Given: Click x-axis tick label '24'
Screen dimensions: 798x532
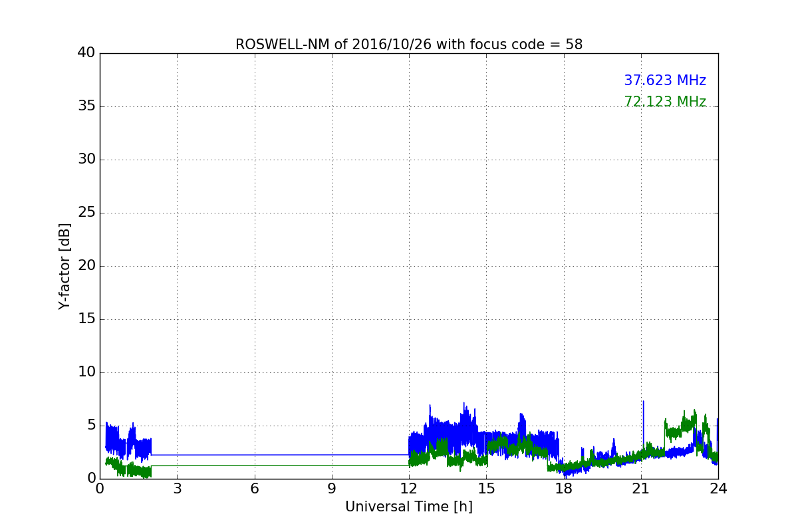Looking at the screenshot, I should click(x=718, y=489).
